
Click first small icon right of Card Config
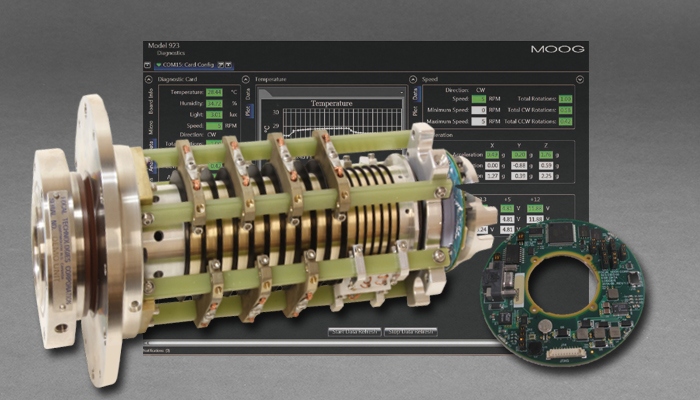pyautogui.click(x=222, y=65)
